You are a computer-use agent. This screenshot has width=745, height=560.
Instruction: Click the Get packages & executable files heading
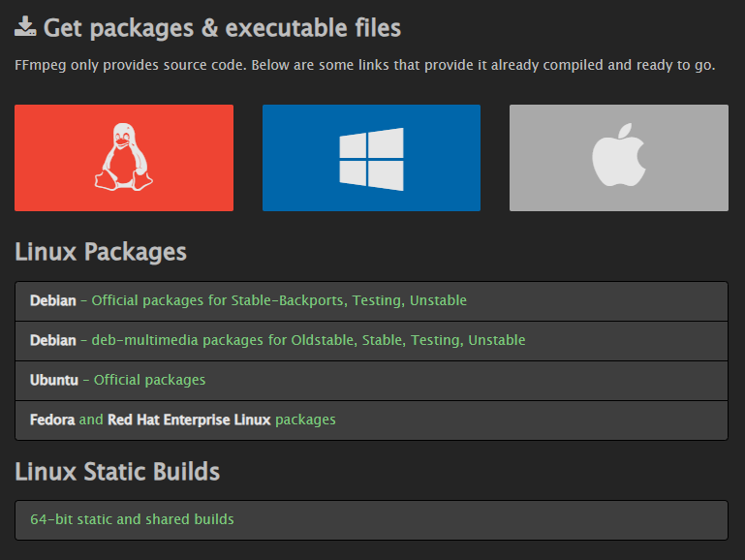(222, 28)
